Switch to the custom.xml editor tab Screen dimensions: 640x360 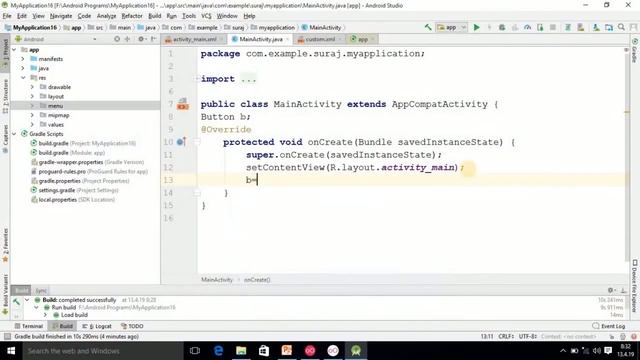click(319, 39)
